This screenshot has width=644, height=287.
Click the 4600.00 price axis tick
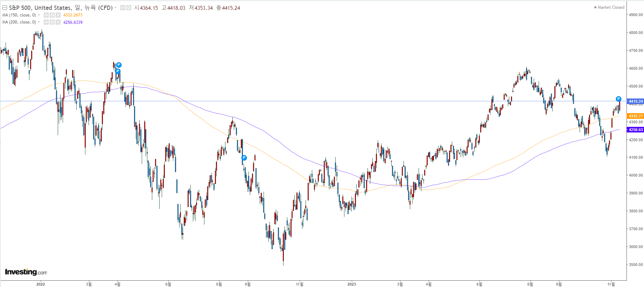(636, 68)
